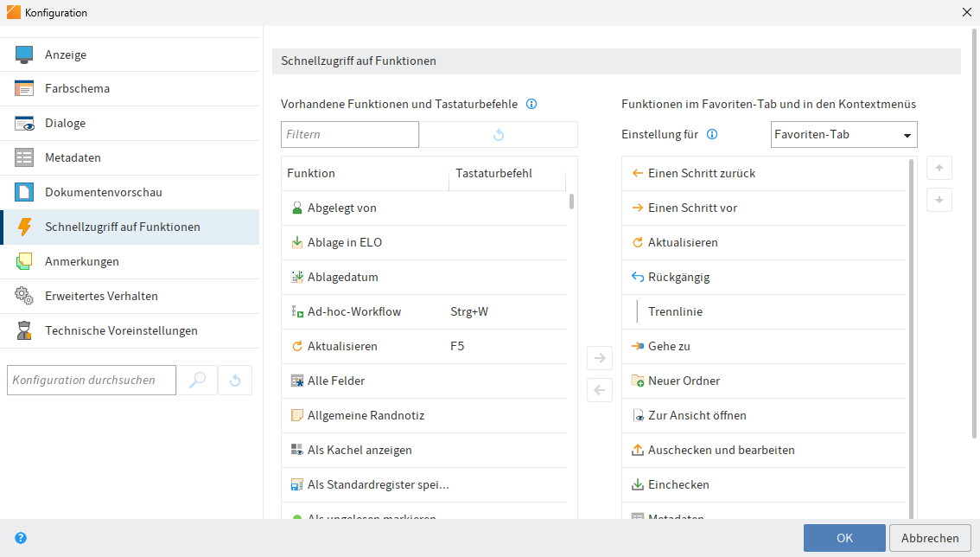Screen dimensions: 980x557
Task: Click the reset icon next to the configuration search
Action: 234,380
